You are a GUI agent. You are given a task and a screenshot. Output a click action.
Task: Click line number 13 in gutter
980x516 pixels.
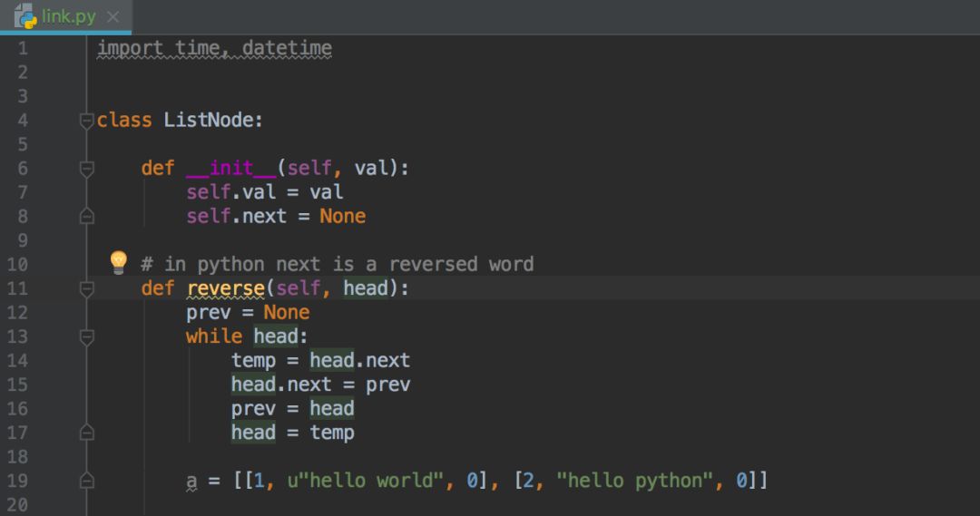click(17, 336)
